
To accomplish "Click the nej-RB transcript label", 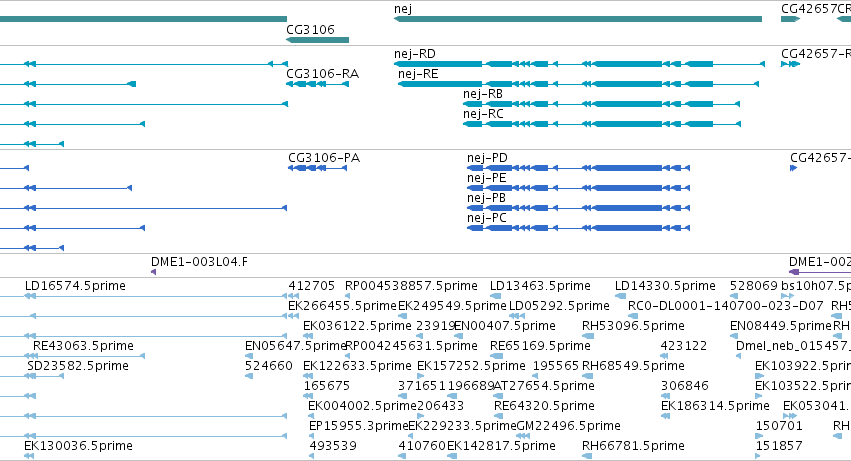I will pyautogui.click(x=482, y=94).
